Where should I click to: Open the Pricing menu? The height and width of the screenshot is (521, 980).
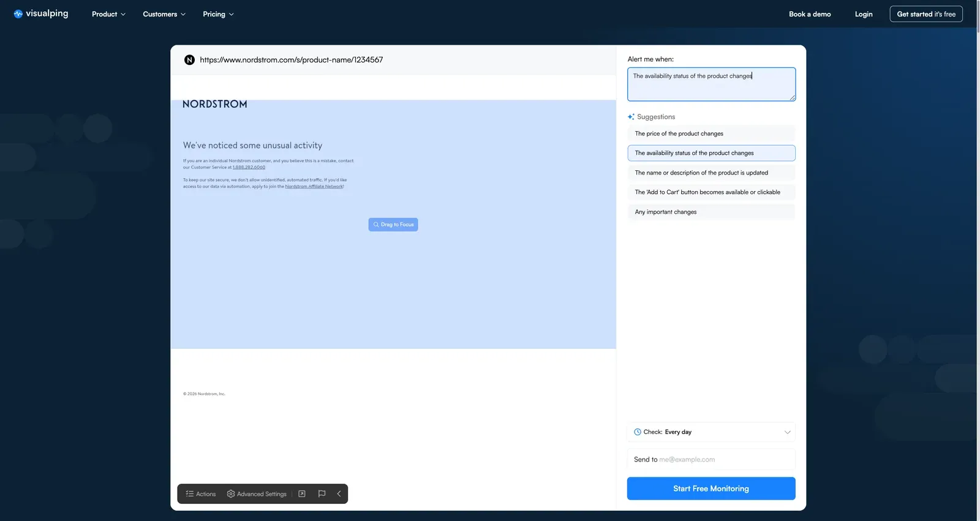(218, 14)
